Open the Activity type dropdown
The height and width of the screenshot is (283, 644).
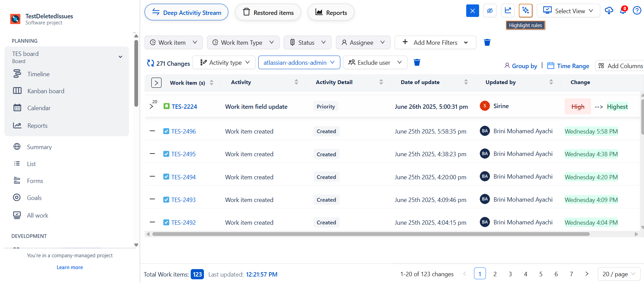224,63
